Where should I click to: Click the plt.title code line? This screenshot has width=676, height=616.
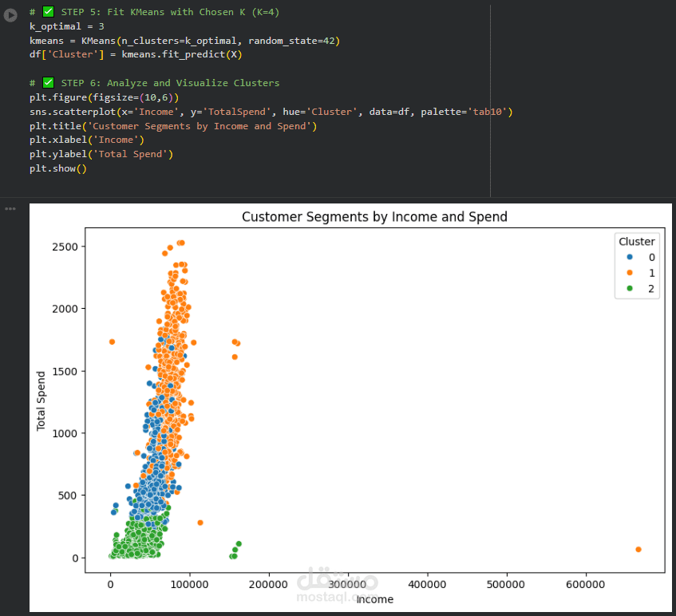tap(173, 126)
